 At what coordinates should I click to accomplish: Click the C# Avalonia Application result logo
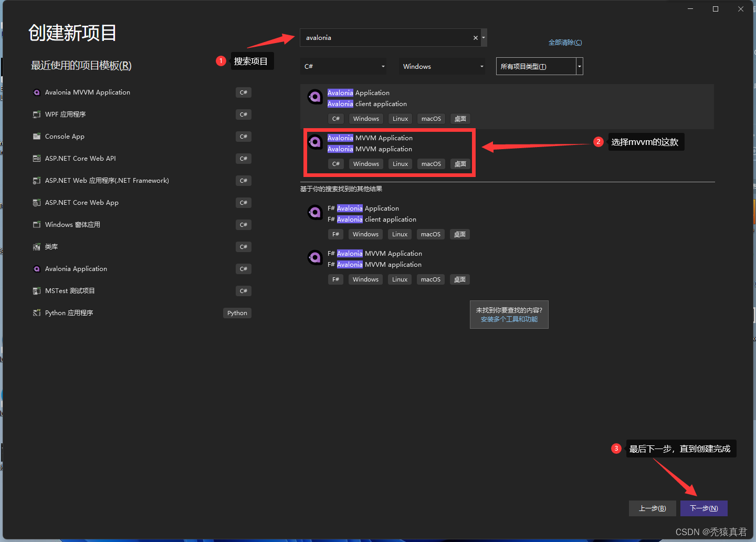click(x=315, y=97)
